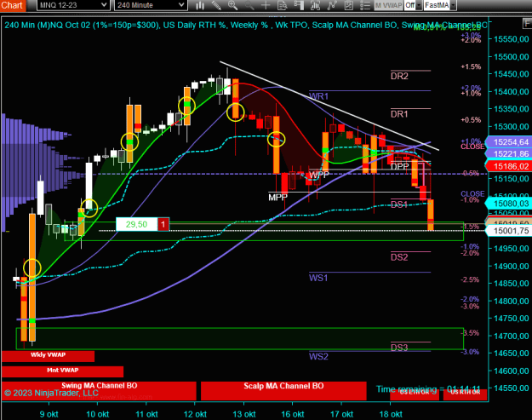Select the cyan 15080,03 price marker

coord(509,204)
